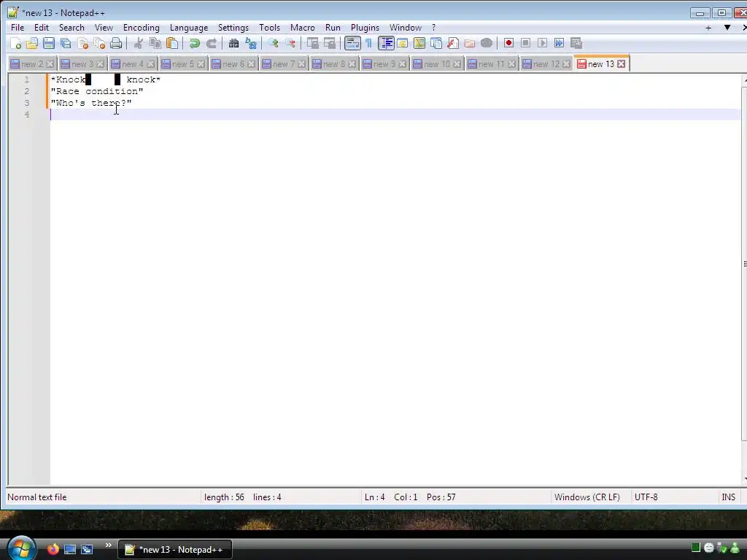747x560 pixels.
Task: Close the new 13 tab
Action: point(621,64)
